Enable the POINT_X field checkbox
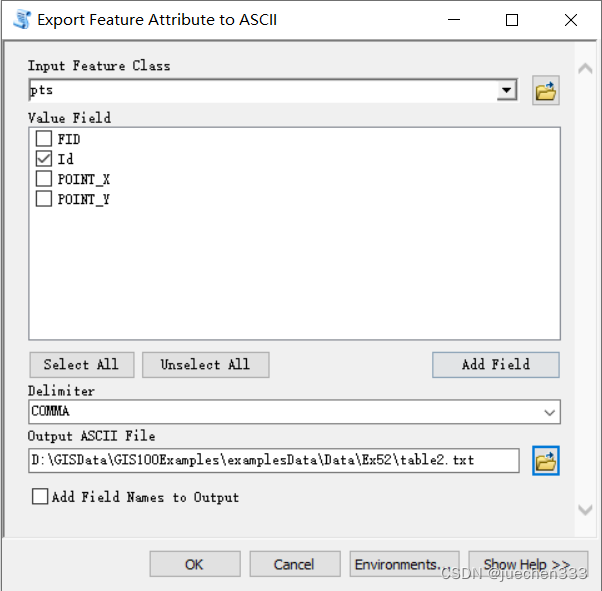 [x=44, y=179]
